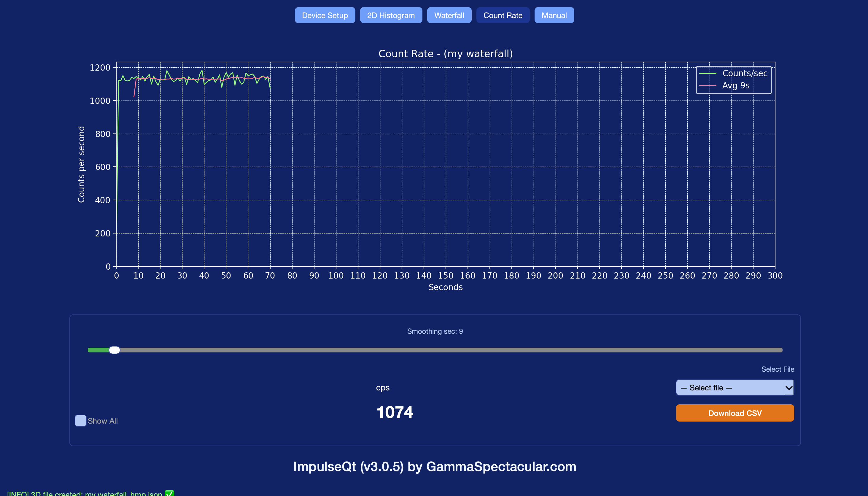This screenshot has height=496, width=868.
Task: Open the Select file combo box
Action: click(729, 388)
